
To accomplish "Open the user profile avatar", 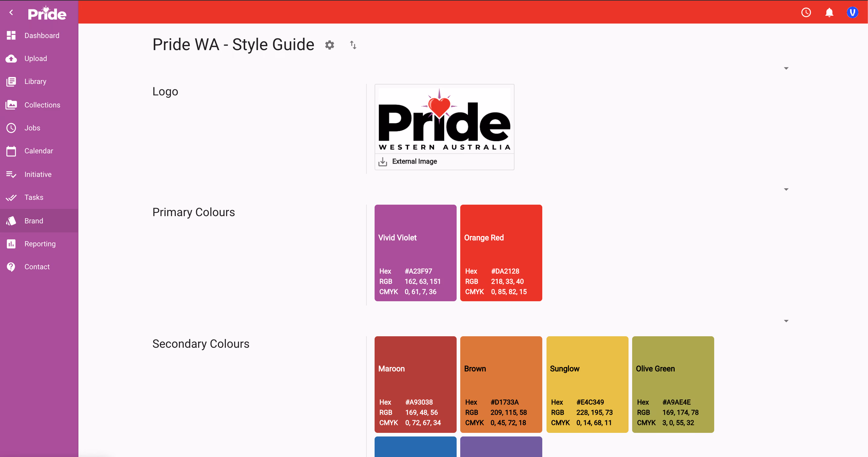I will click(x=853, y=12).
